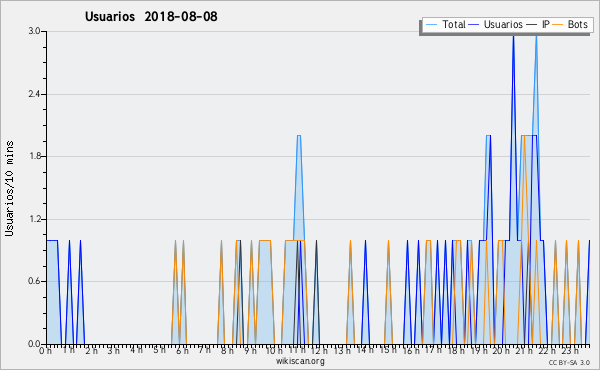Viewport: 600px width, 370px height.
Task: Click the '12 h' x-axis label
Action: pos(319,350)
